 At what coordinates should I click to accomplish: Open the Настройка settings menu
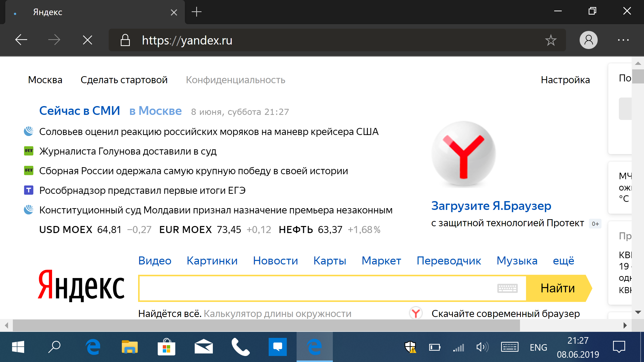[565, 80]
